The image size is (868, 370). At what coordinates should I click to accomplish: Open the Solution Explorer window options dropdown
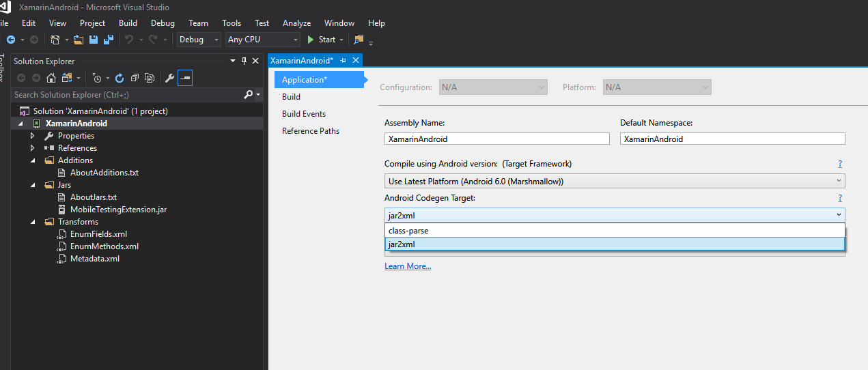click(x=233, y=61)
